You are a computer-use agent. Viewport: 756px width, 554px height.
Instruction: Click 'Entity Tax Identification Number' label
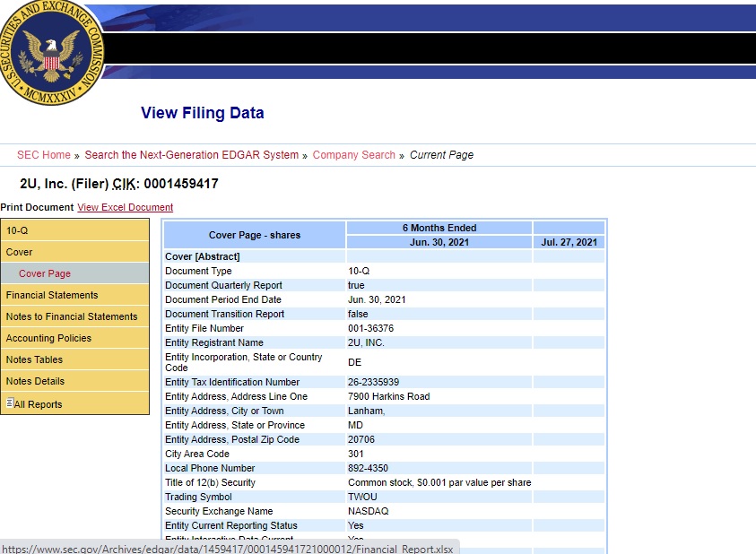pos(232,382)
